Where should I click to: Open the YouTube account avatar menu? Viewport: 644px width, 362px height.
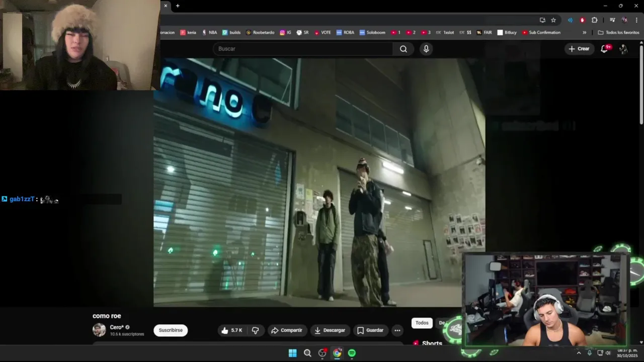pos(623,49)
